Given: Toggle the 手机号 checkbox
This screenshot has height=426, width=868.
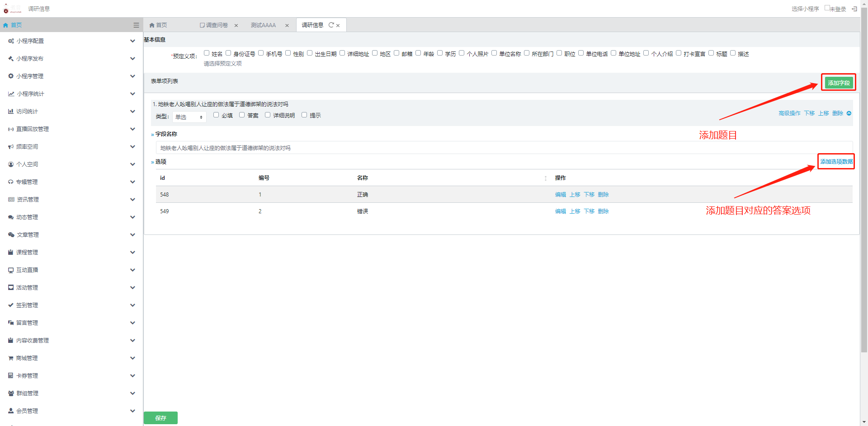Looking at the screenshot, I should pos(261,53).
